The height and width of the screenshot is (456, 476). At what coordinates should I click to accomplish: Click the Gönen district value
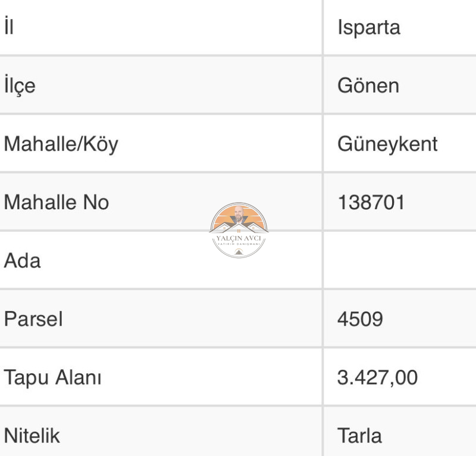click(368, 86)
